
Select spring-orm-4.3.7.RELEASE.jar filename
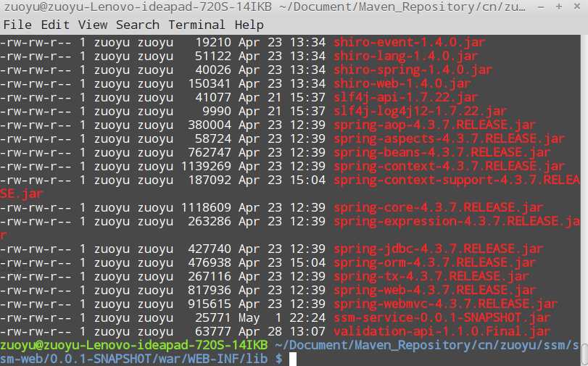(x=434, y=262)
